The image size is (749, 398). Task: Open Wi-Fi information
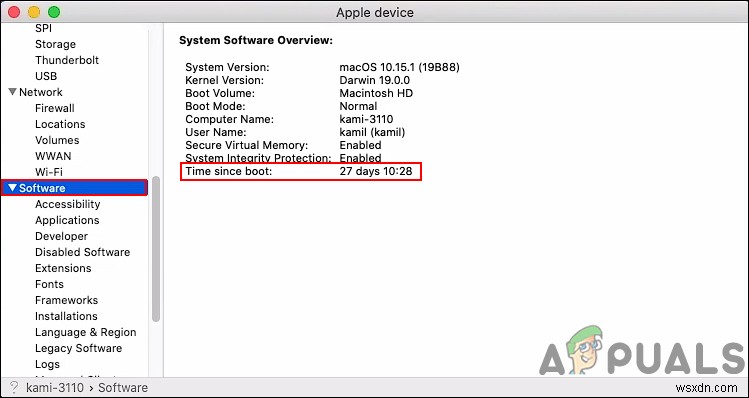(x=49, y=172)
